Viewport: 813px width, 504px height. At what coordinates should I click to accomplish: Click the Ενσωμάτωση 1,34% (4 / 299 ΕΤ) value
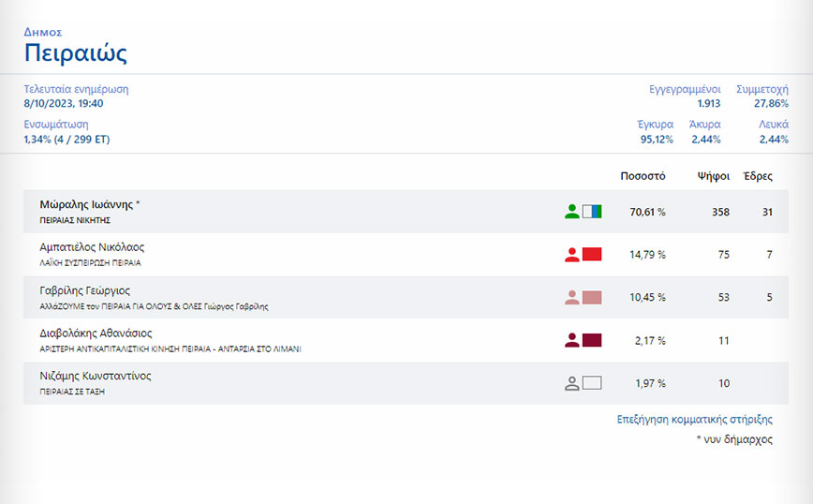click(67, 140)
